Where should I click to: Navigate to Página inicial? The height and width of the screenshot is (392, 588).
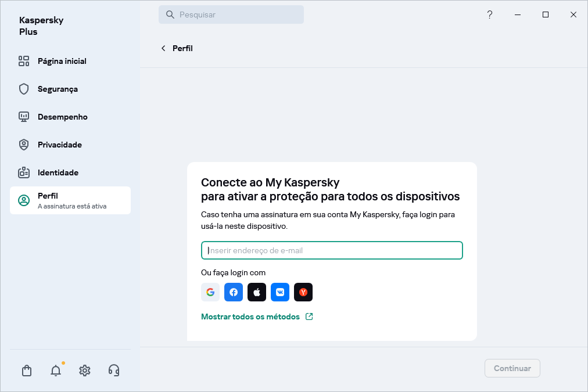(61, 61)
